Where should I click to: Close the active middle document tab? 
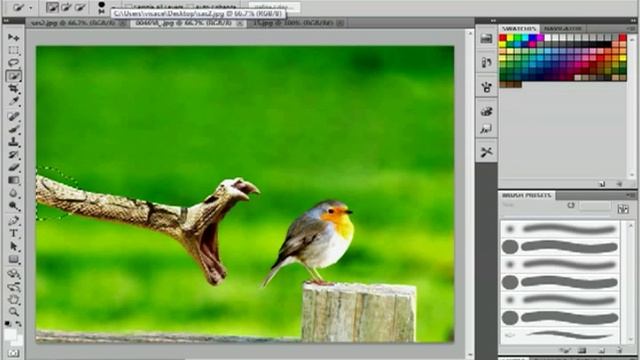pyautogui.click(x=240, y=24)
